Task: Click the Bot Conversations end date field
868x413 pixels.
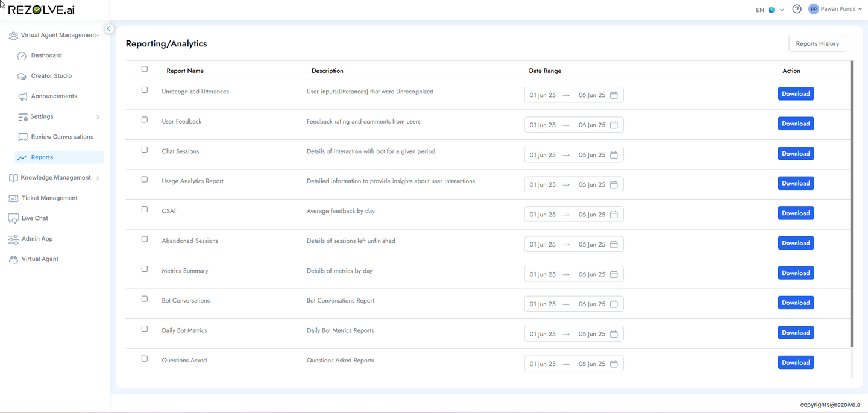Action: (x=591, y=304)
